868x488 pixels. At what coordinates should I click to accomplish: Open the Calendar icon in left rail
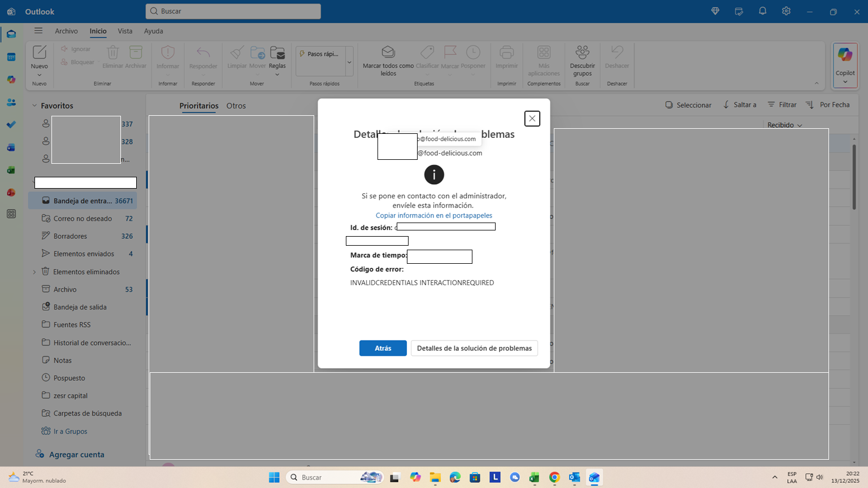tap(11, 57)
